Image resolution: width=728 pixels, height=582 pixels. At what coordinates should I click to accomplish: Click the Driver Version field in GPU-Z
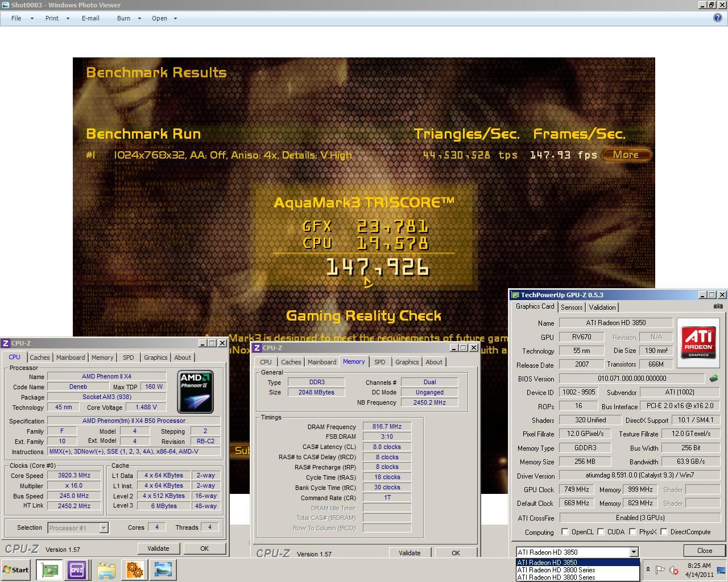pos(640,475)
